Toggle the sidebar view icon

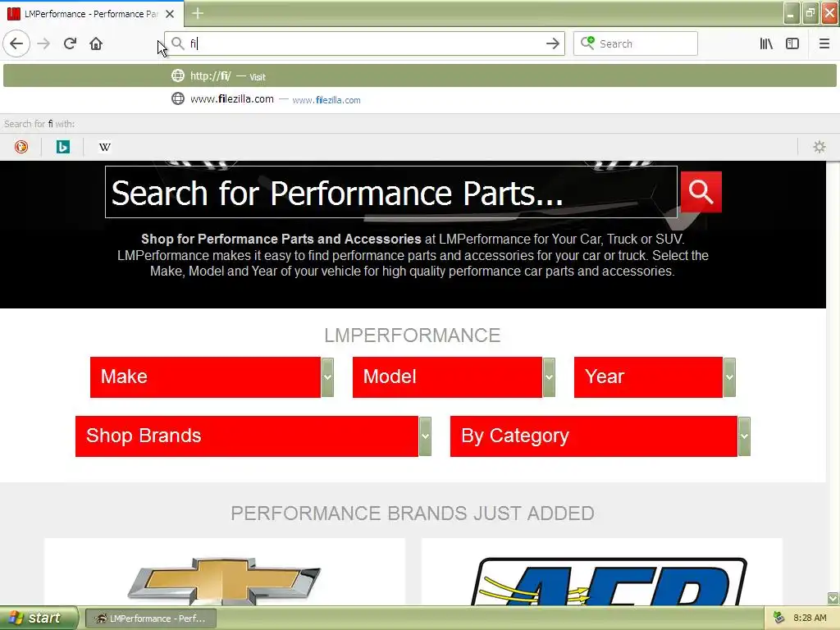pyautogui.click(x=792, y=43)
